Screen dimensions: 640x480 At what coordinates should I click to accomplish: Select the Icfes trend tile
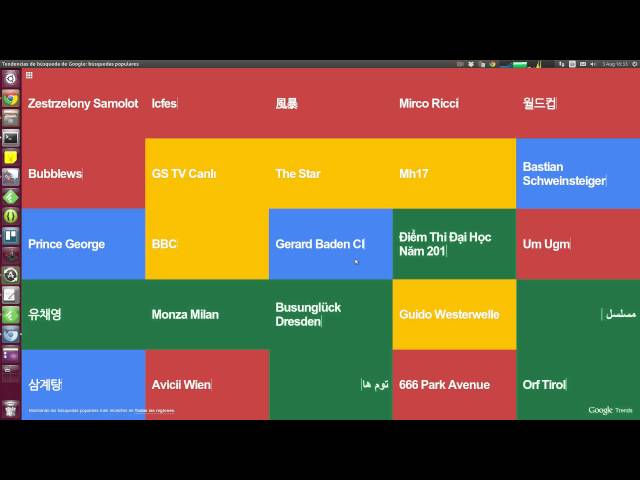coord(207,103)
